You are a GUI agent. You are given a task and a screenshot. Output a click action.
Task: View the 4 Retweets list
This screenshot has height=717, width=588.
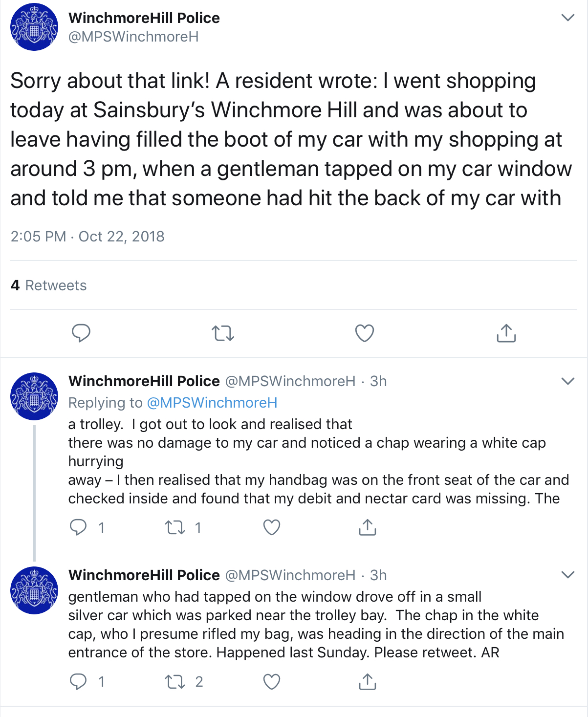click(x=49, y=285)
